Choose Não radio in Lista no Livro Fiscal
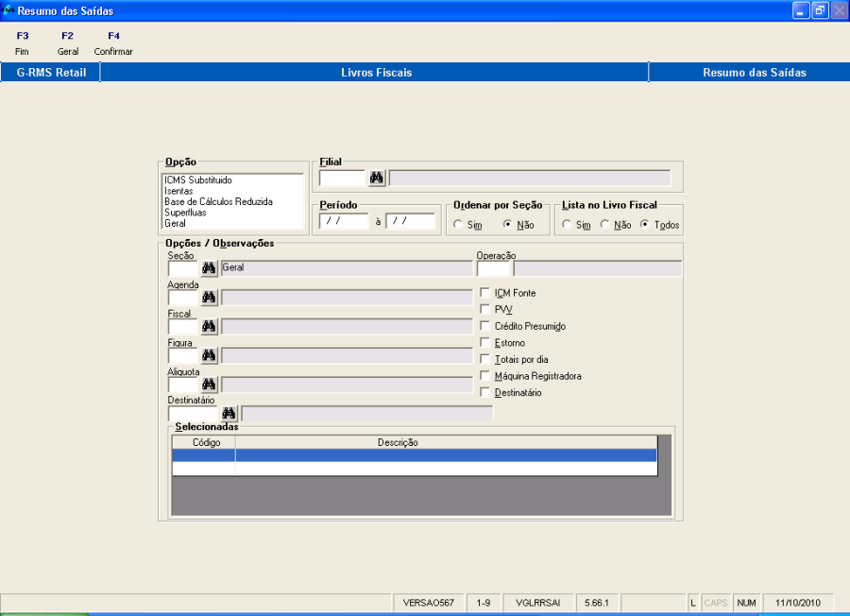 604,225
